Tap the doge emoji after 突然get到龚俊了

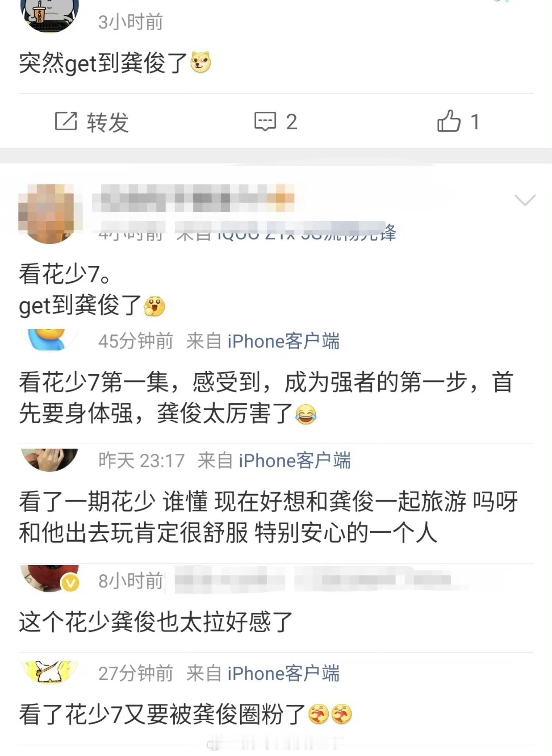201,62
